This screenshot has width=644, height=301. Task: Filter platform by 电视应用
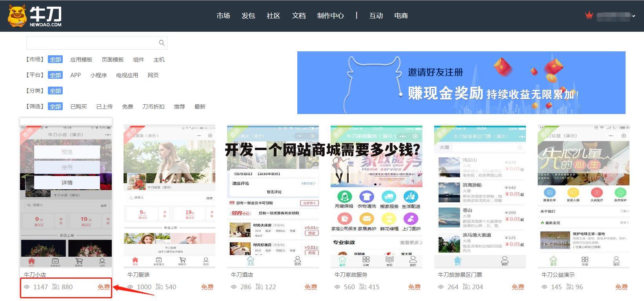pyautogui.click(x=127, y=75)
